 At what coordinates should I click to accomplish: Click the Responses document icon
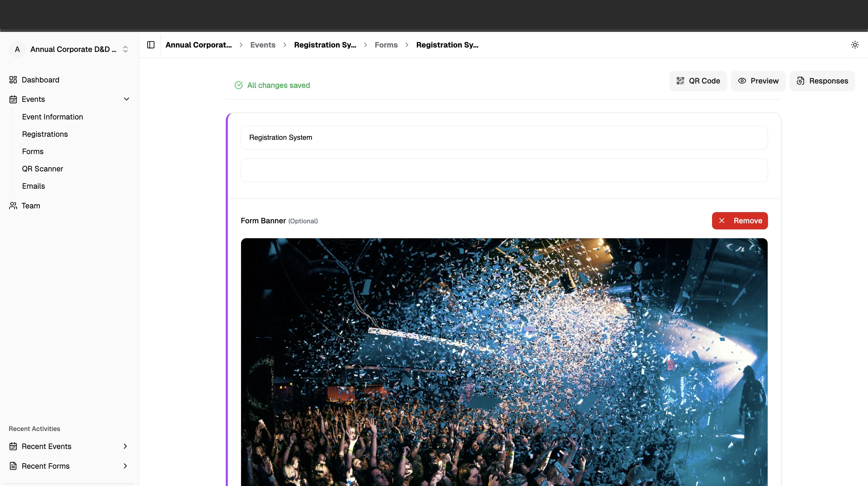click(x=801, y=81)
